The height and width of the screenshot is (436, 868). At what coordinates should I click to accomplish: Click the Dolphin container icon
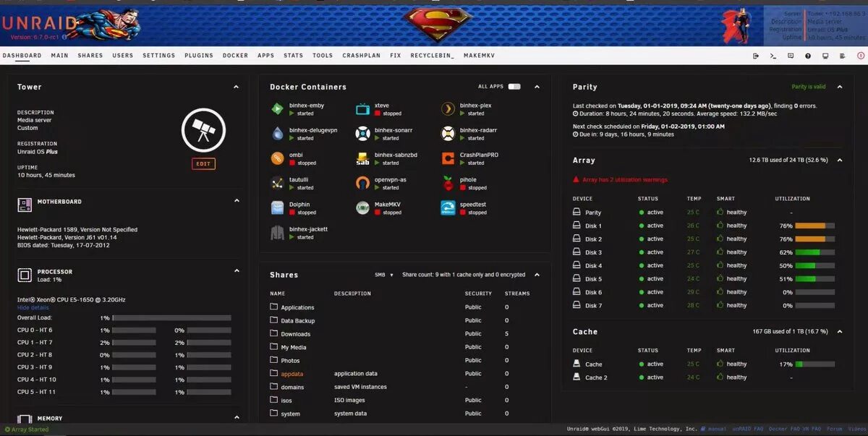coord(278,208)
